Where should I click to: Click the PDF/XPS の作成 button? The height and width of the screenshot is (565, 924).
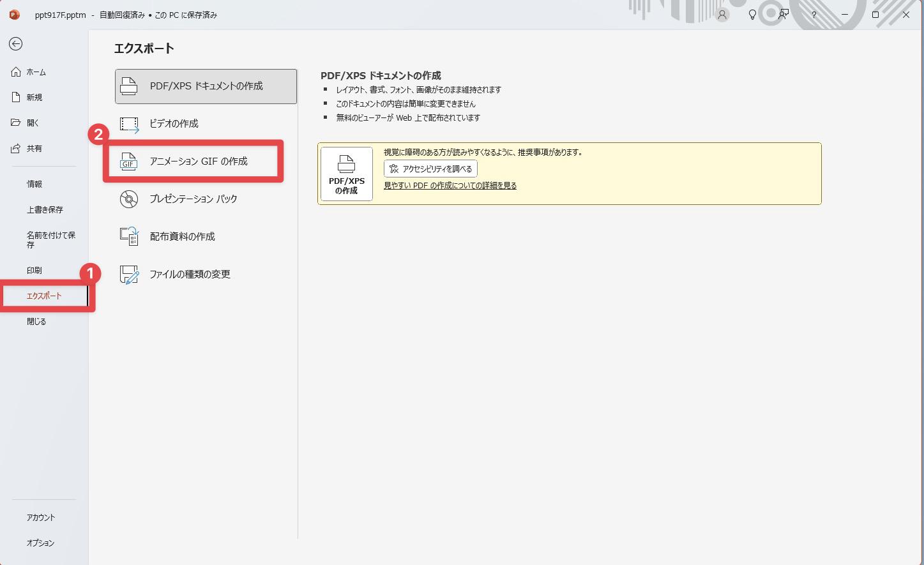click(347, 174)
